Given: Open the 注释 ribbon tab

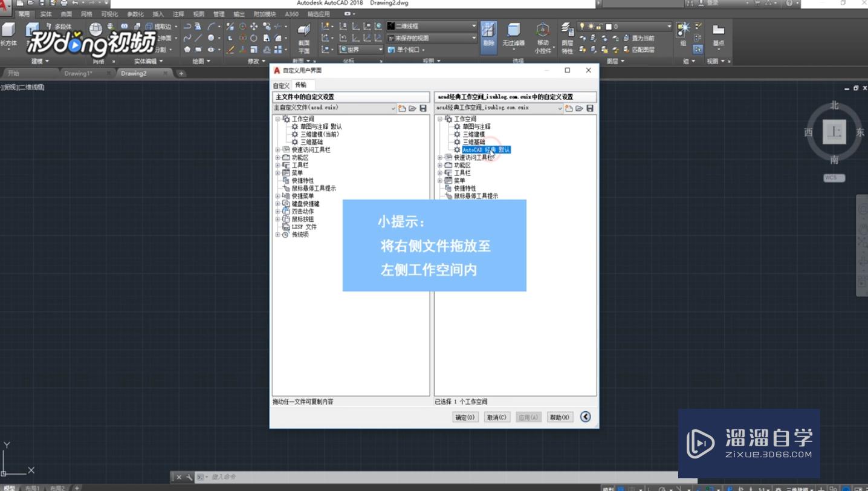Looking at the screenshot, I should pyautogui.click(x=178, y=14).
